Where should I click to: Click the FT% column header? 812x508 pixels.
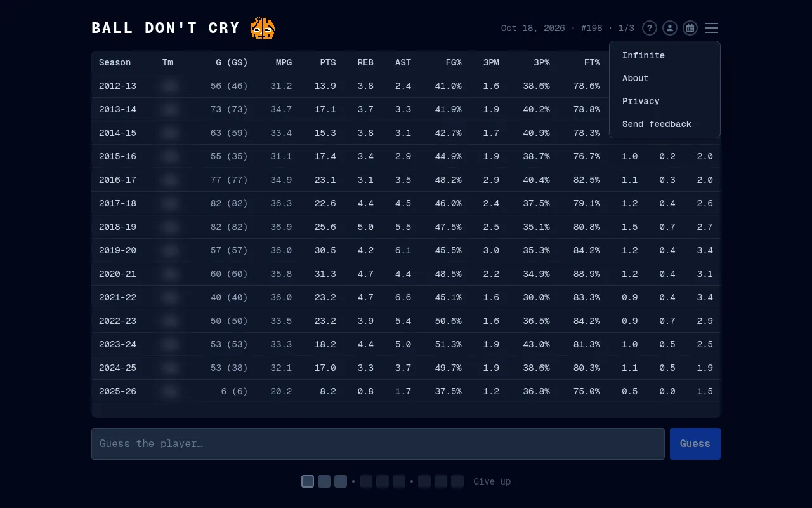coord(592,62)
